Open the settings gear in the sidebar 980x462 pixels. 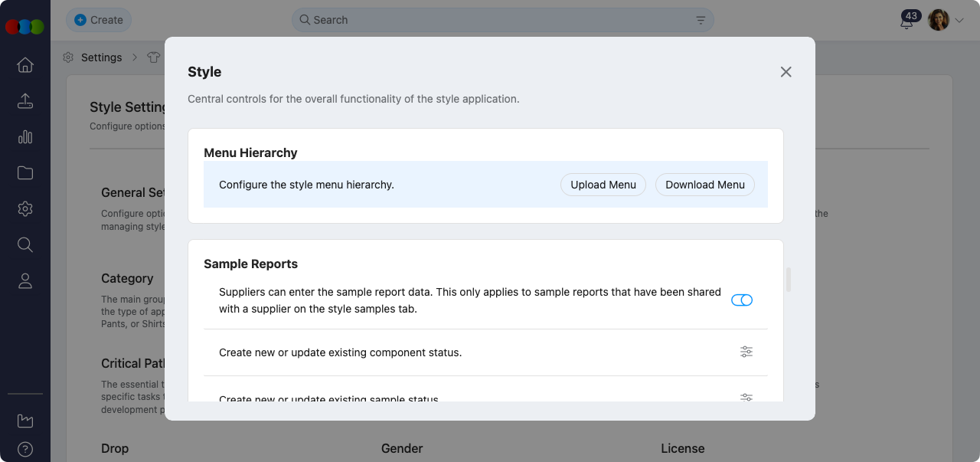pos(25,208)
